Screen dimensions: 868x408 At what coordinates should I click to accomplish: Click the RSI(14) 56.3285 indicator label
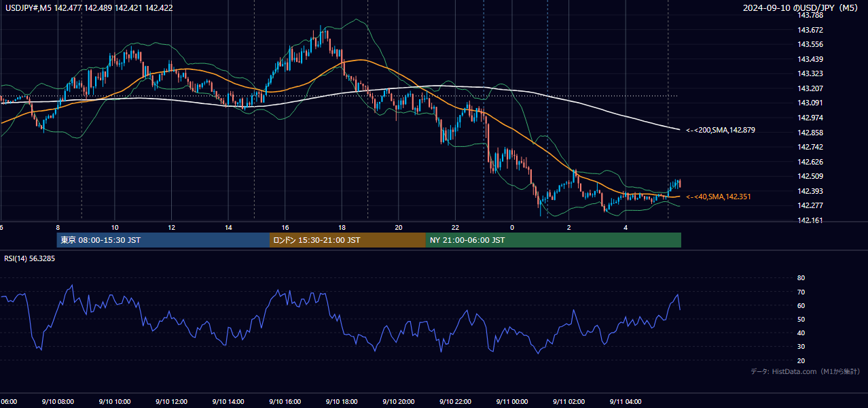point(30,258)
